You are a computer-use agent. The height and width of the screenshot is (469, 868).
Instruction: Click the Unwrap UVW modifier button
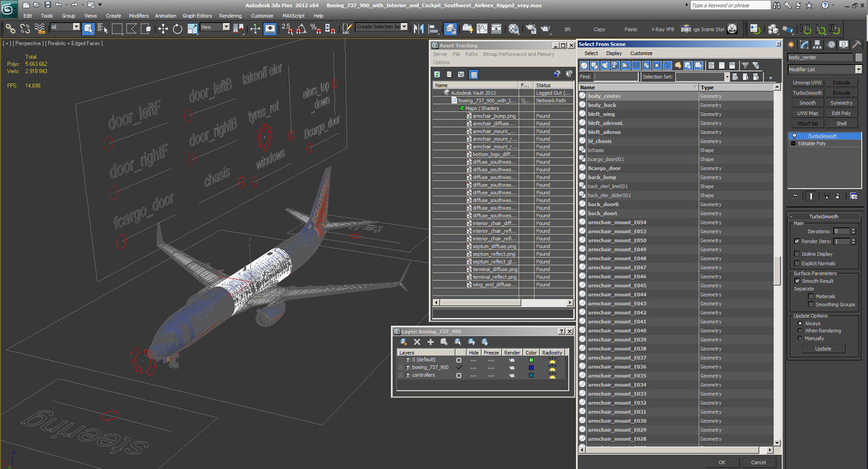[x=808, y=83]
